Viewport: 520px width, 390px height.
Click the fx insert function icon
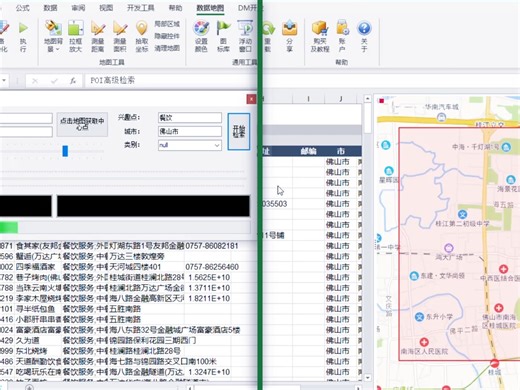click(x=73, y=81)
